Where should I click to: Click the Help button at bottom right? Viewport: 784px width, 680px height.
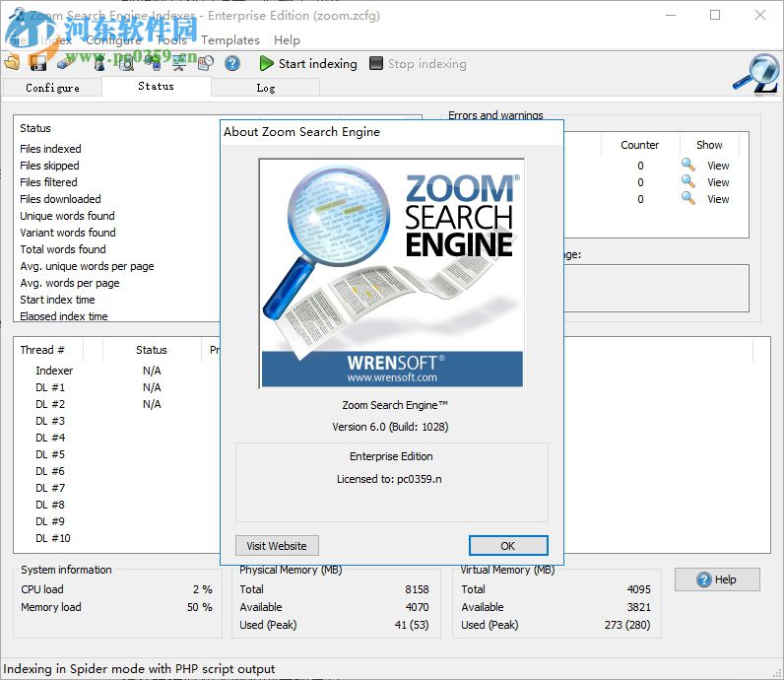point(717,579)
